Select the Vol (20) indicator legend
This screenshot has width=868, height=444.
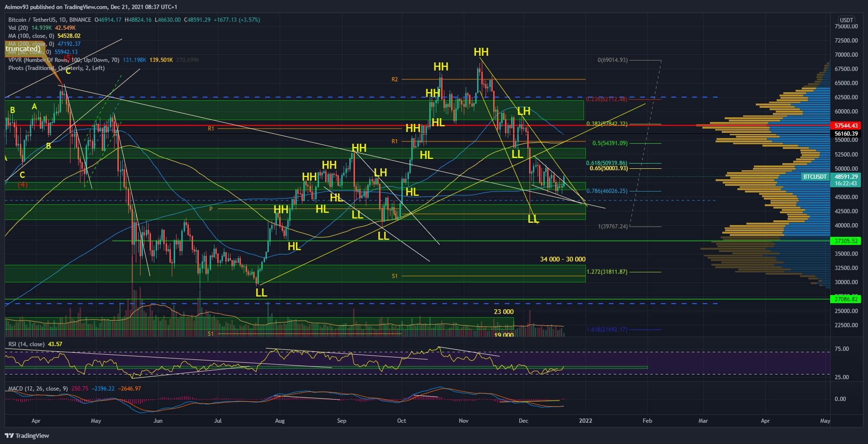(18, 28)
